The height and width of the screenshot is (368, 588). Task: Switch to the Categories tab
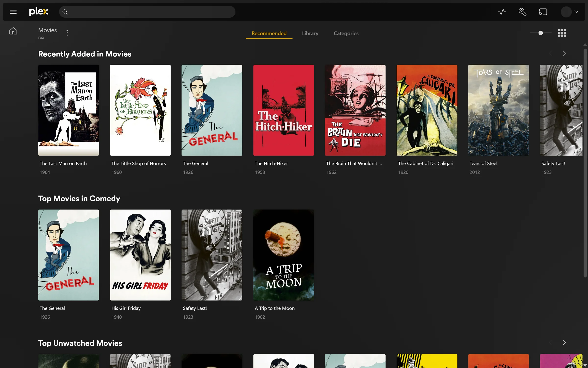[x=346, y=33]
